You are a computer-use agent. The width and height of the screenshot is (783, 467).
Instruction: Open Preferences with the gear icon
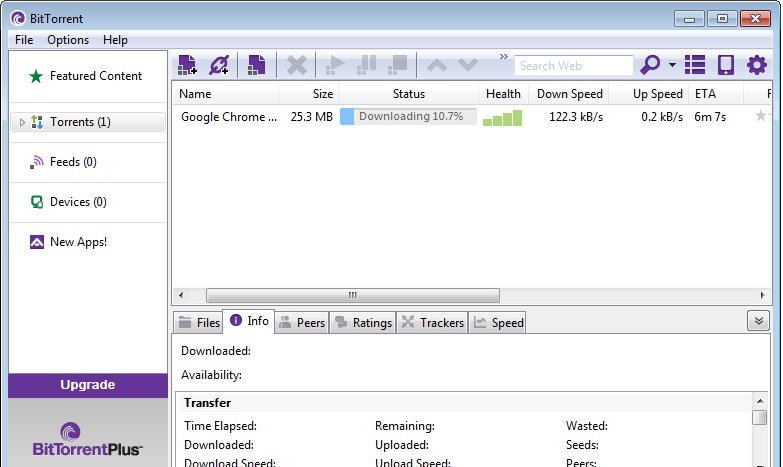[x=756, y=66]
